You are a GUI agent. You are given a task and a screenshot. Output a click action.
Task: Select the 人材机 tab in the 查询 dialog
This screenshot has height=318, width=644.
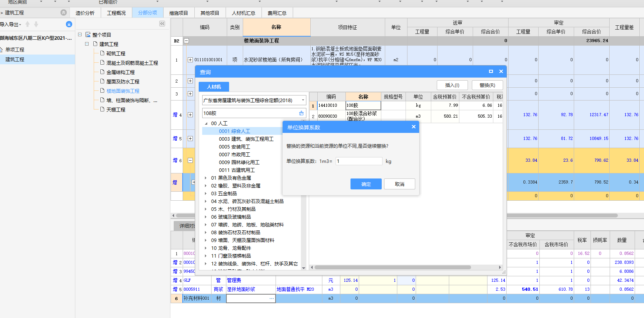point(214,87)
